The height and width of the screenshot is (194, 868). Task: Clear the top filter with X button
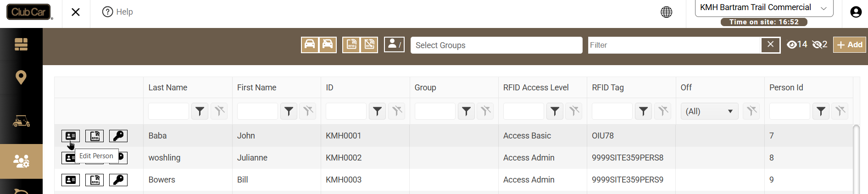(771, 45)
